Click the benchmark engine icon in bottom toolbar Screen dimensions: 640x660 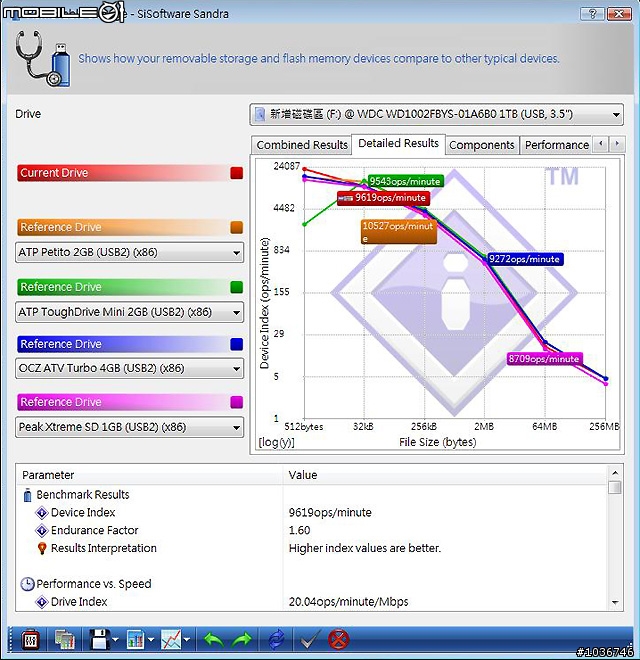[30, 639]
